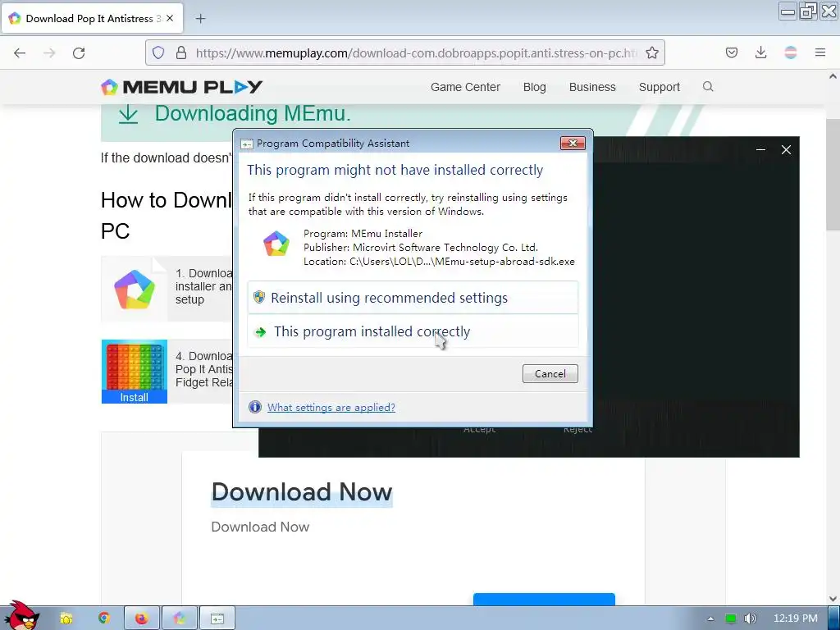Screen dimensions: 840x630
Task: Click the Download Now subtitle text
Action: tap(260, 527)
